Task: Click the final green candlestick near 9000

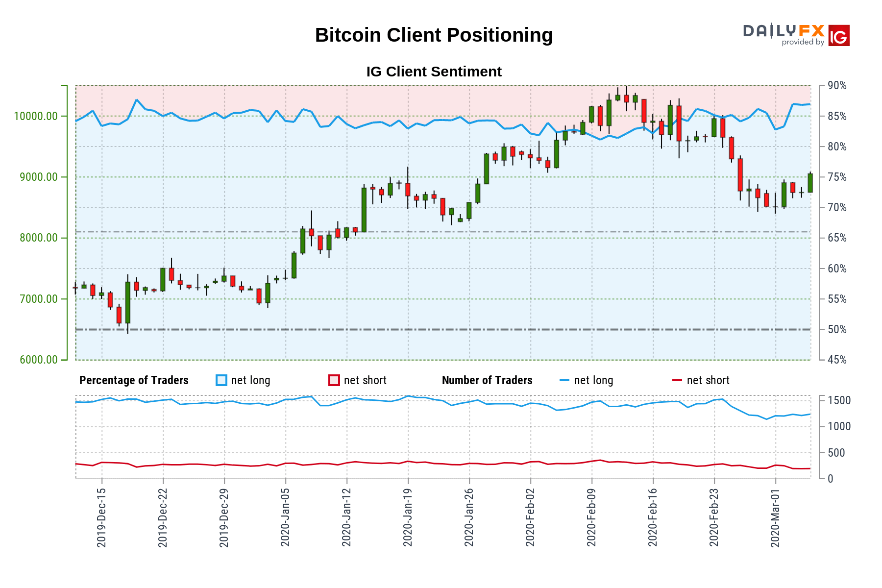Action: point(810,183)
